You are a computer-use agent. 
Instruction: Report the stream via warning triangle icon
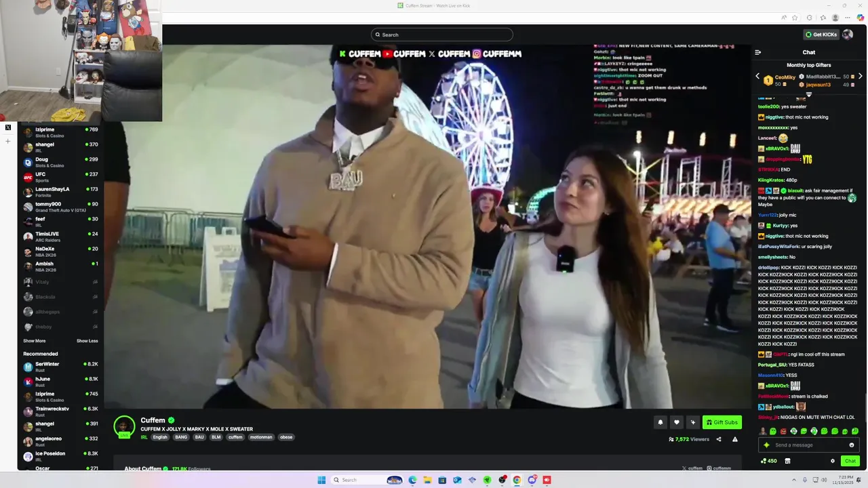coord(734,439)
